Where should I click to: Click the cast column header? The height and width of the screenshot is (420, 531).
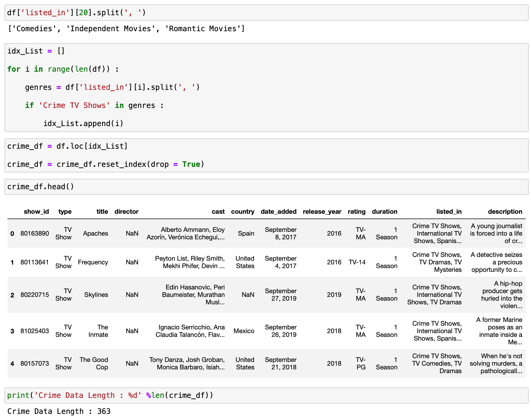click(x=218, y=212)
